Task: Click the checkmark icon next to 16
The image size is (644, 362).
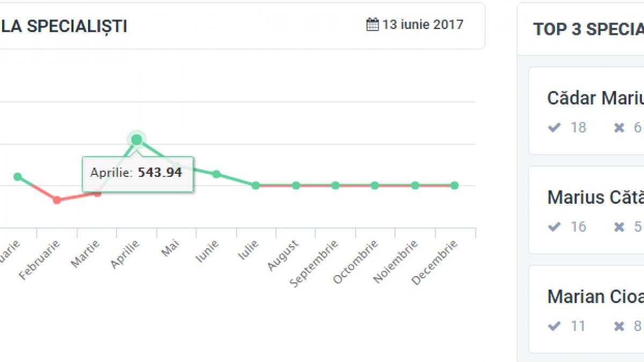Action: click(554, 227)
